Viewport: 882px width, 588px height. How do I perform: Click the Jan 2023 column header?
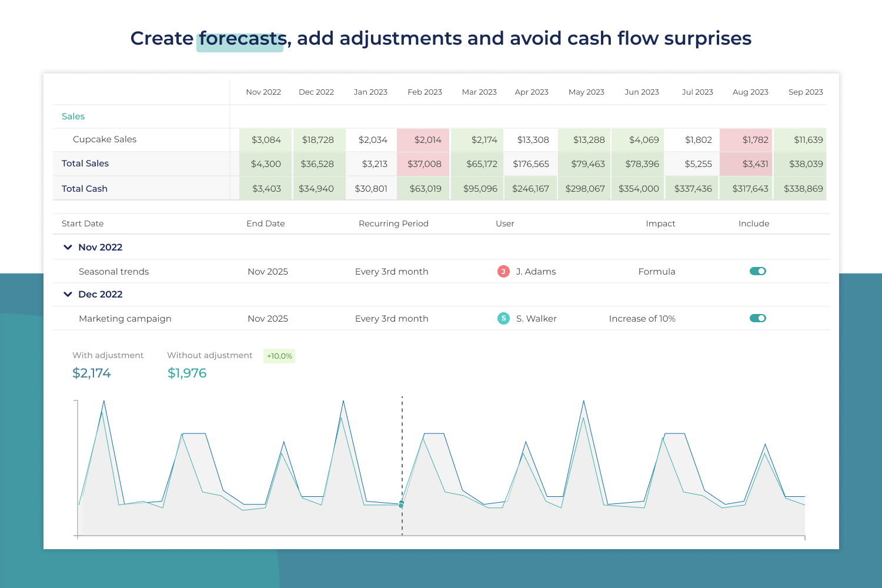coord(370,92)
